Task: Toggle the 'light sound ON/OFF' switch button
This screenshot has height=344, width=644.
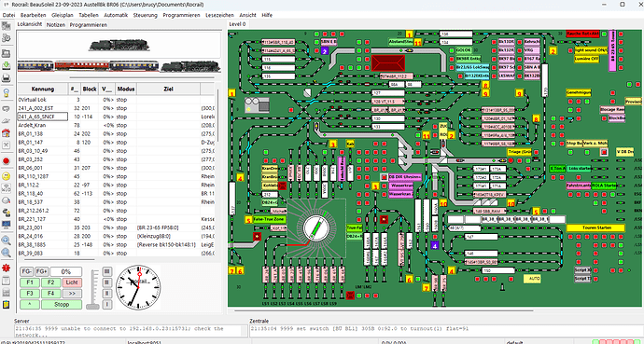Action: (x=591, y=50)
